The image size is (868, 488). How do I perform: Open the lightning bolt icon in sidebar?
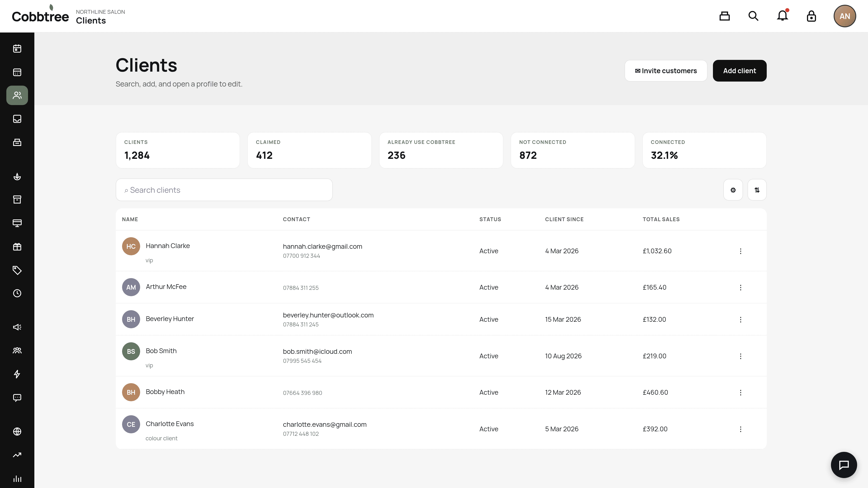pyautogui.click(x=17, y=374)
